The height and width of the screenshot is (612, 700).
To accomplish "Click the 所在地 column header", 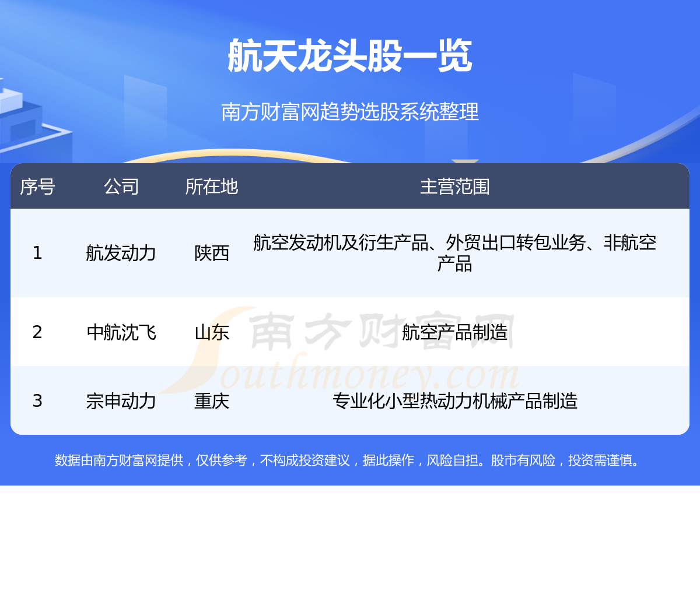I will [x=212, y=187].
